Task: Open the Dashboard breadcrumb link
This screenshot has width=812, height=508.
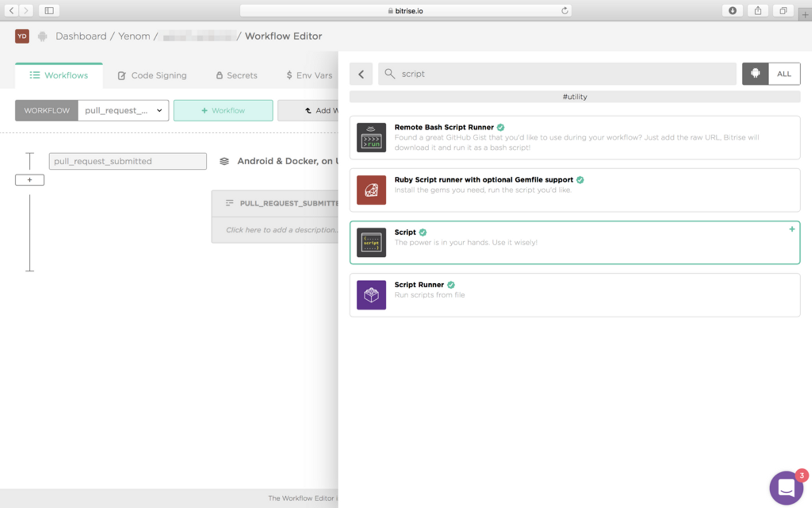Action: pyautogui.click(x=81, y=36)
